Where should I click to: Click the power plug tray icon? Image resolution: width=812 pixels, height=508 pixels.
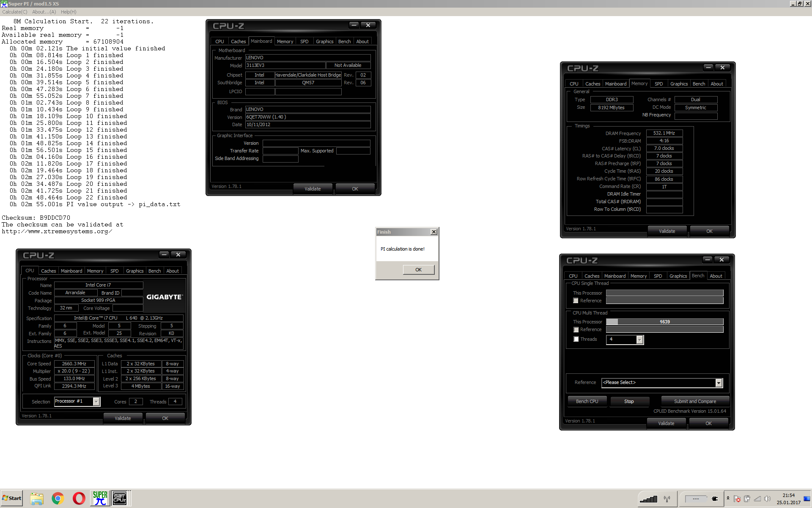[x=747, y=499]
